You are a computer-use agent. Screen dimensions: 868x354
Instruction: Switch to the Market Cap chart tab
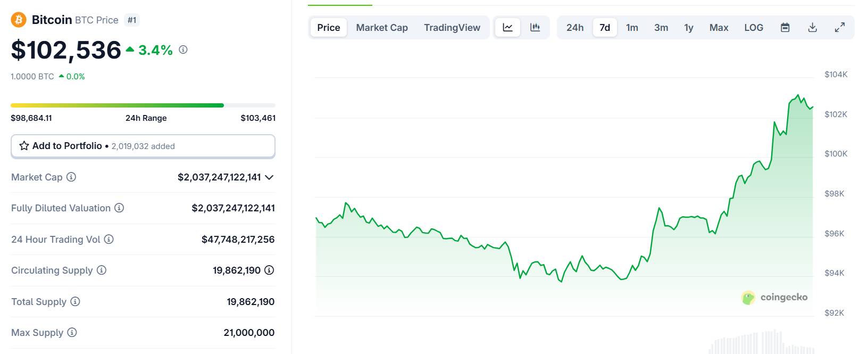click(x=382, y=28)
